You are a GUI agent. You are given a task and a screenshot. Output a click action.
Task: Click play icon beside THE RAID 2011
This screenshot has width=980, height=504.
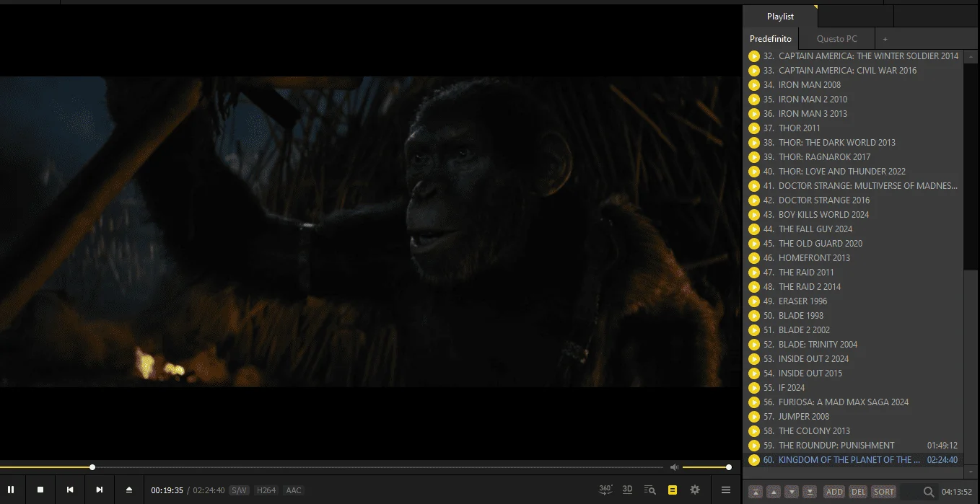point(754,273)
